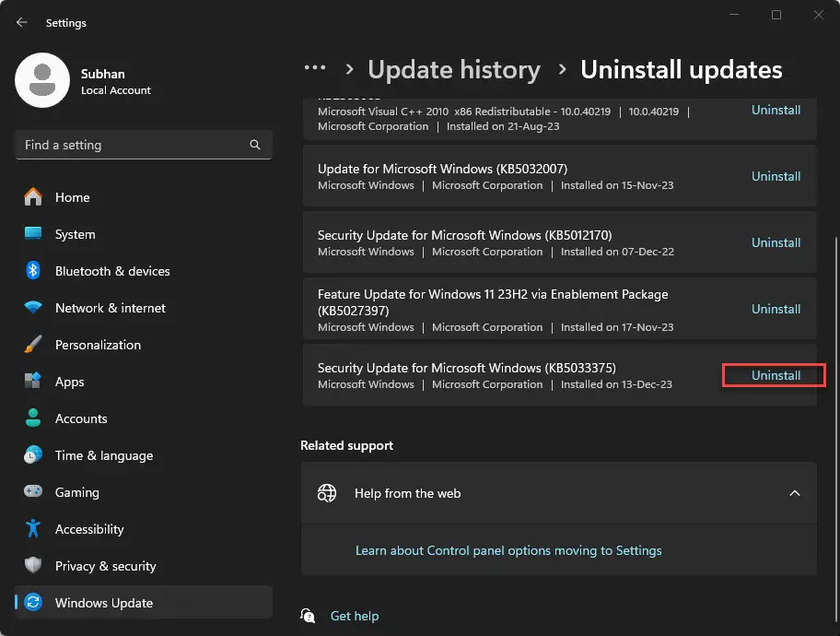Open the breadcrumb ellipsis menu
Screen dimensions: 840x636
315,69
